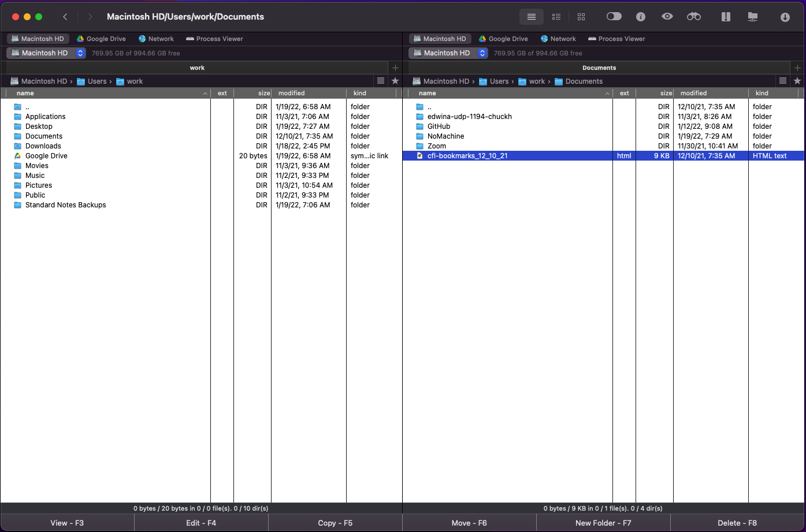Select Google Drive in left drive bar
Image resolution: width=806 pixels, height=532 pixels.
(x=102, y=39)
